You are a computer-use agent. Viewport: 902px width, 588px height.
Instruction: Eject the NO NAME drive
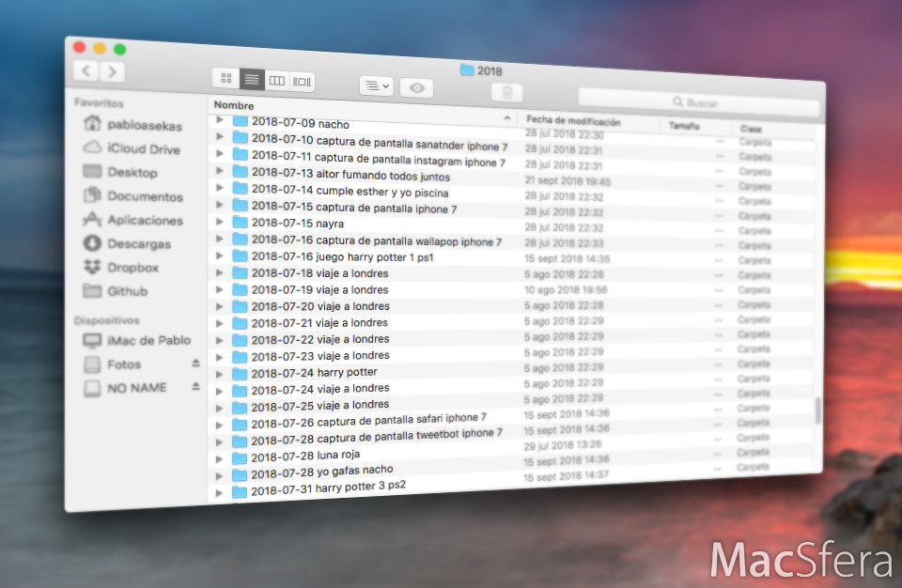point(195,386)
